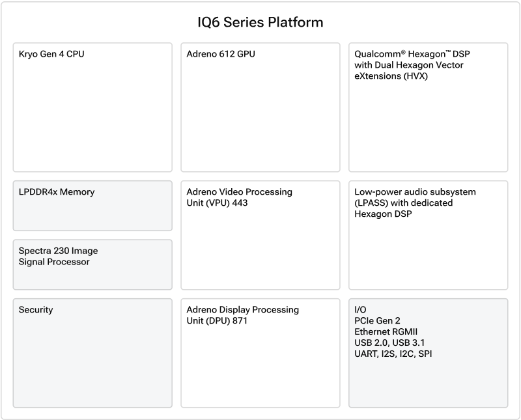The image size is (521, 420).
Task: Click the Ethernet RGMII text line
Action: 386,331
